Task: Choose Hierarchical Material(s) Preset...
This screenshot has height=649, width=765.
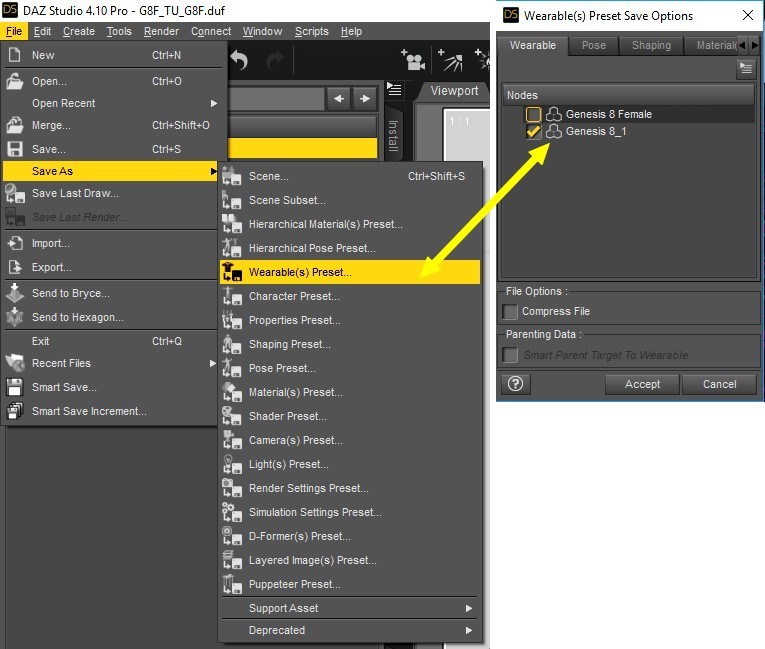Action: (x=350, y=224)
